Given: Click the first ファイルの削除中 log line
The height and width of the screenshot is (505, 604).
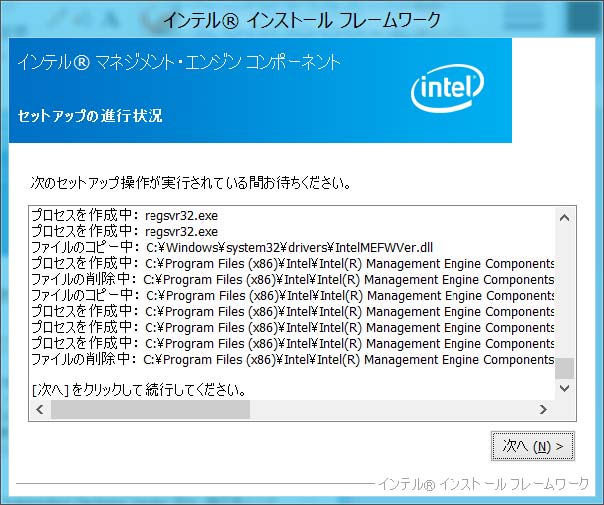Looking at the screenshot, I should (292, 279).
